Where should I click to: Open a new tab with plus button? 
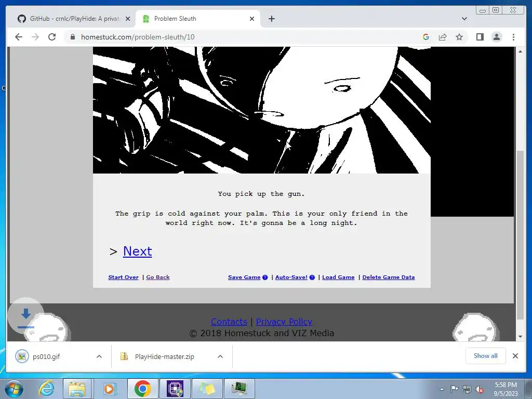[x=271, y=19]
